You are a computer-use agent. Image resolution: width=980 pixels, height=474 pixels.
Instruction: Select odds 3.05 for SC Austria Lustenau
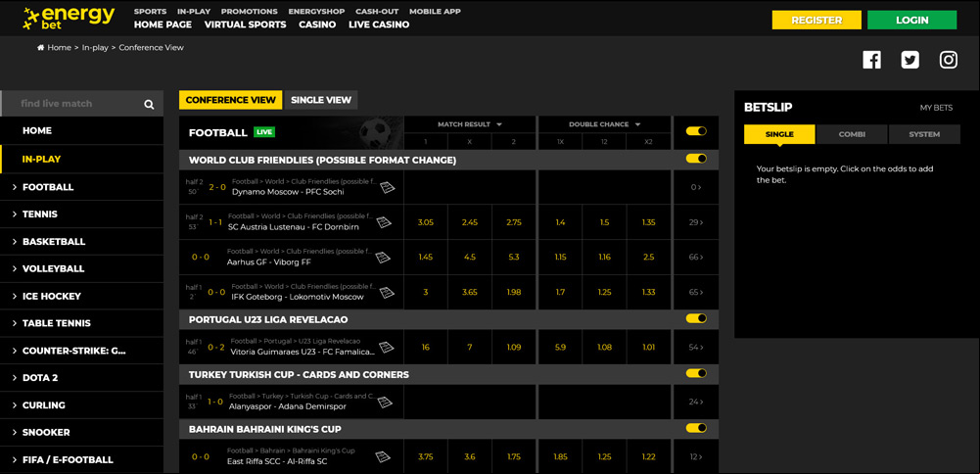[x=426, y=222]
